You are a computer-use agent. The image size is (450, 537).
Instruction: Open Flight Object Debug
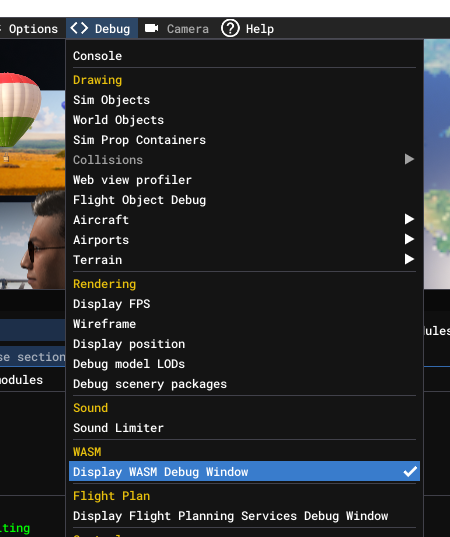coord(244,200)
